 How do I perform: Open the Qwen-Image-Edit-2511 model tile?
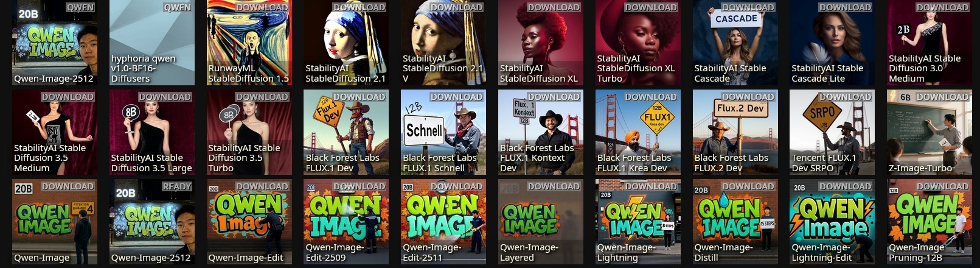[x=443, y=222]
